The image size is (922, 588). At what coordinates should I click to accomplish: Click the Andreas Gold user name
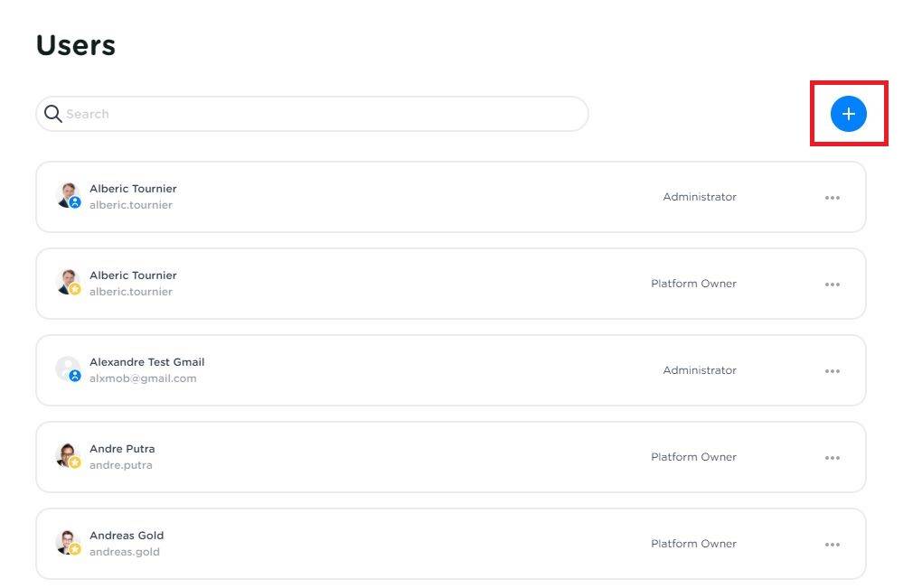(x=127, y=536)
